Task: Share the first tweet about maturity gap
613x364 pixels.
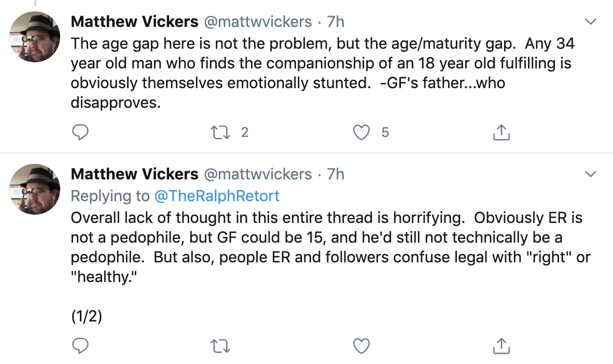Action: click(501, 132)
